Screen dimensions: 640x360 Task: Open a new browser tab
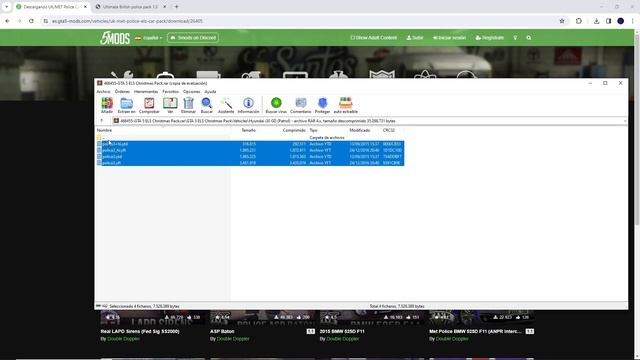[x=176, y=7]
